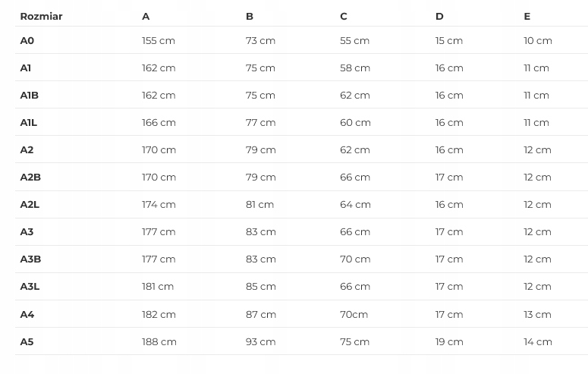Click the 14 cm cell
This screenshot has height=374, width=588.
tap(537, 341)
